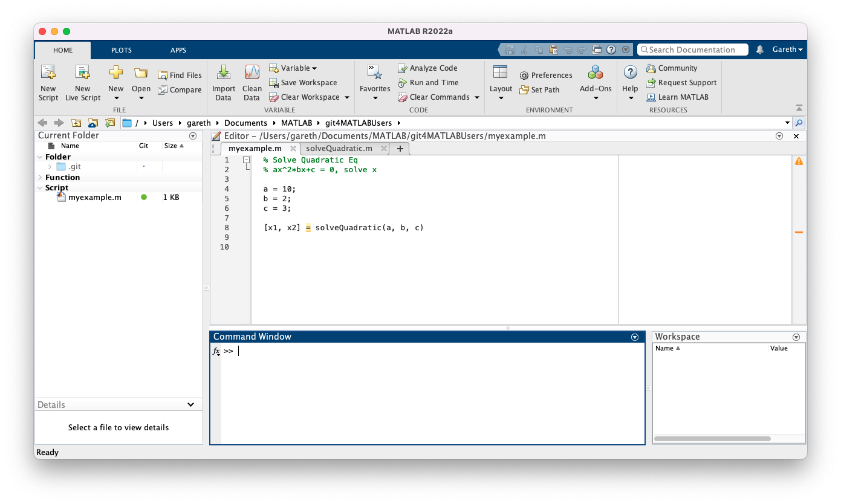Create a New Script

click(x=48, y=83)
